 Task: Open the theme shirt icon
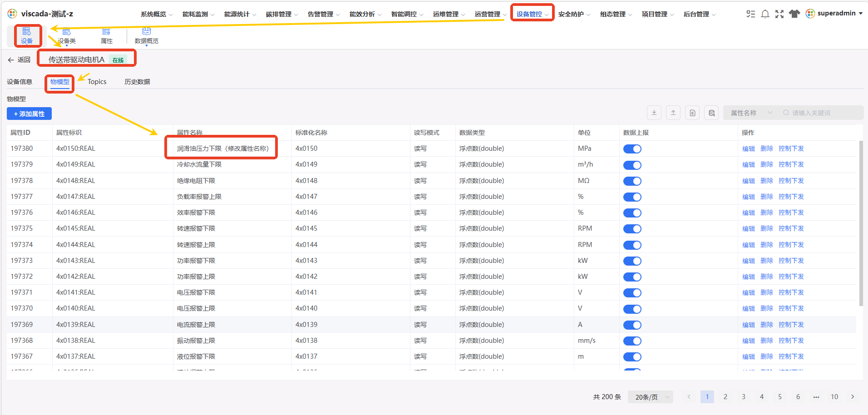[794, 14]
